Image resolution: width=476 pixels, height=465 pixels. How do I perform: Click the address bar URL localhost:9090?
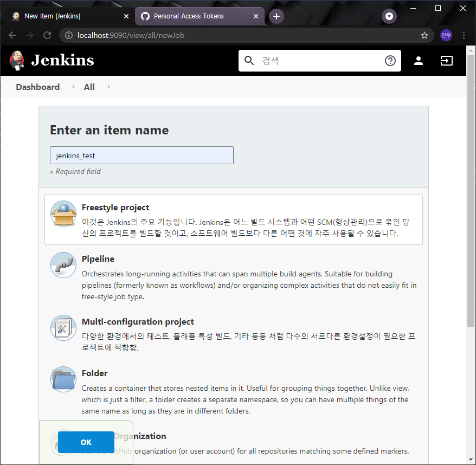click(131, 36)
